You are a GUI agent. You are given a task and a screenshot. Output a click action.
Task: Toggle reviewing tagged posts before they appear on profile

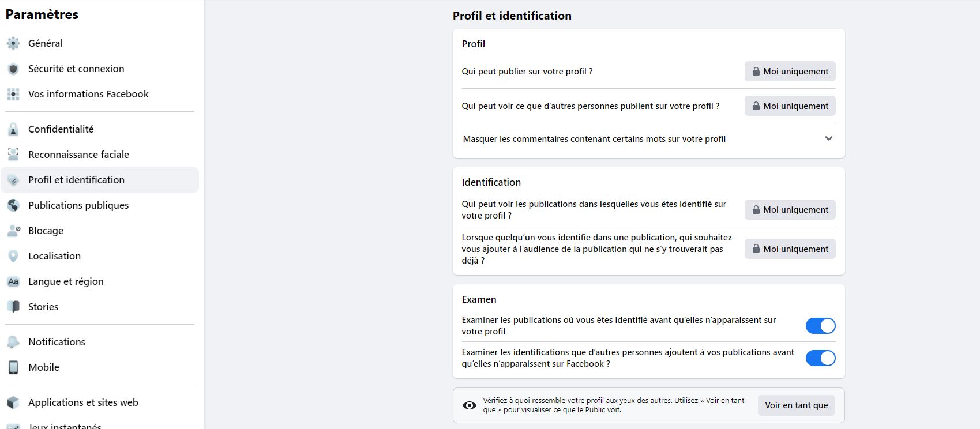click(820, 326)
